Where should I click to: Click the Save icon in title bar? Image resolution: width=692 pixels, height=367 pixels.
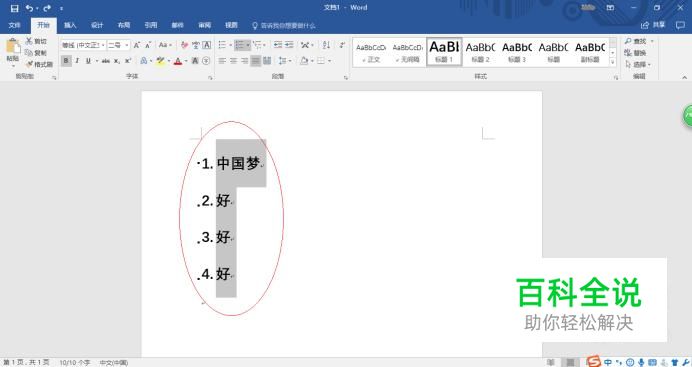[15, 8]
